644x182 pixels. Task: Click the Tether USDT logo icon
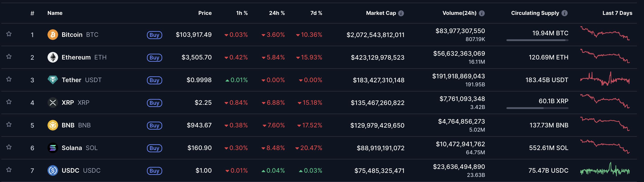pyautogui.click(x=53, y=80)
